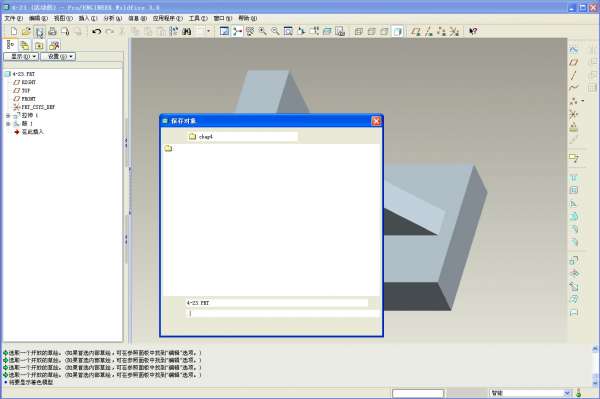Viewport: 600px width, 399px height.
Task: Click the Find binoculars icon
Action: pos(187,31)
